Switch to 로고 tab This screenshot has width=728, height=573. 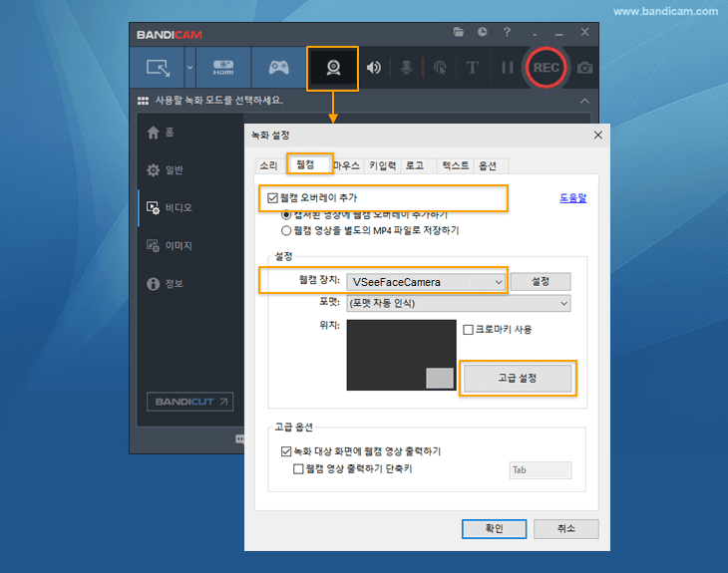click(x=415, y=165)
